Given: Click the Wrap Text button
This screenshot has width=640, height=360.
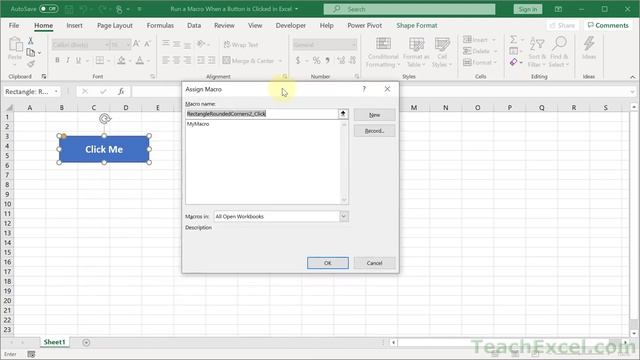Looking at the screenshot, I should [241, 44].
